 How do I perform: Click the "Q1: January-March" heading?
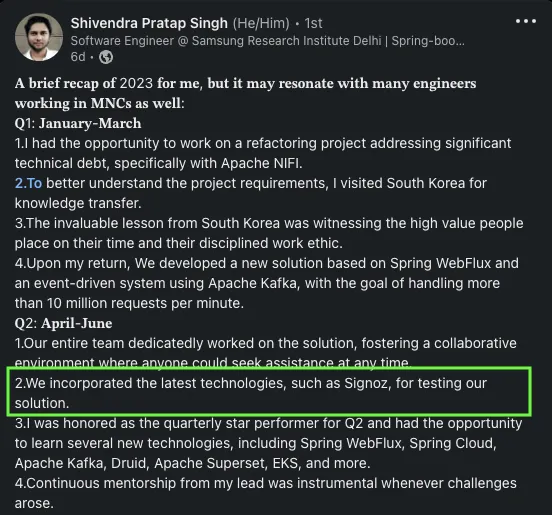click(x=78, y=124)
